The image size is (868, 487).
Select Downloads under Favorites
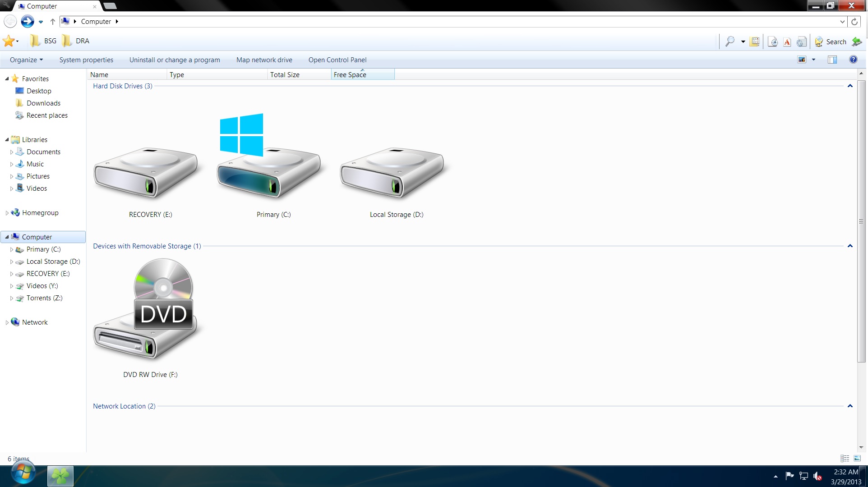coord(43,103)
